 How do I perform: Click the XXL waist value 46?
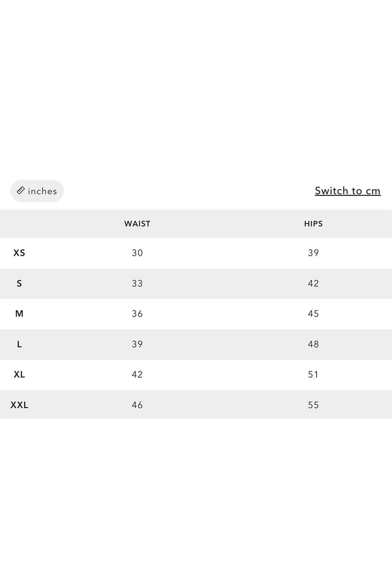tap(137, 405)
